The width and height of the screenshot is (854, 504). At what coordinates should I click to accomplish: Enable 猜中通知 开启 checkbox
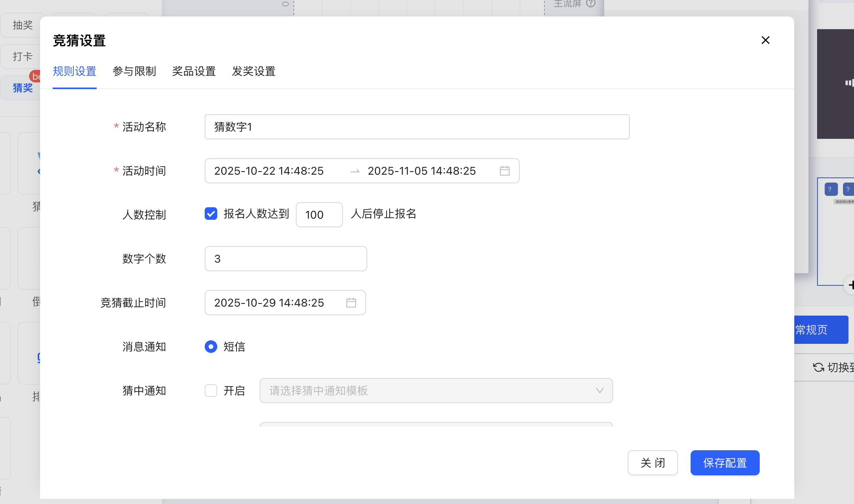click(211, 391)
